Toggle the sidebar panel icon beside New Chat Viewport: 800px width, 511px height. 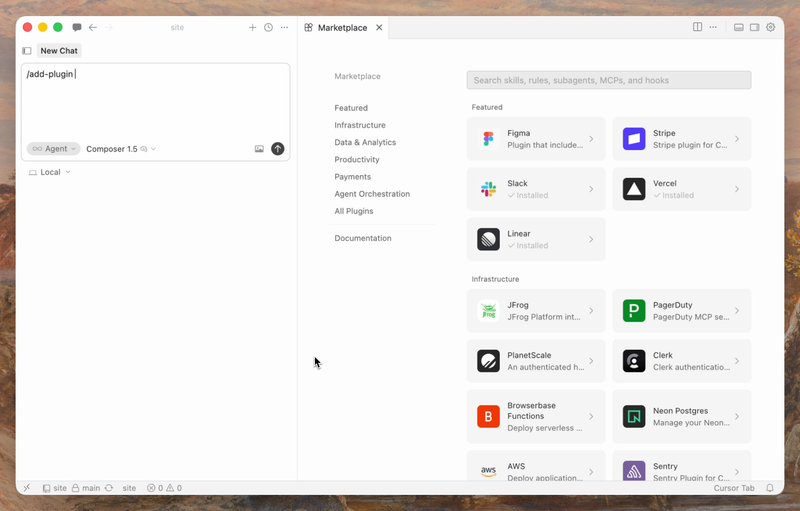point(27,50)
